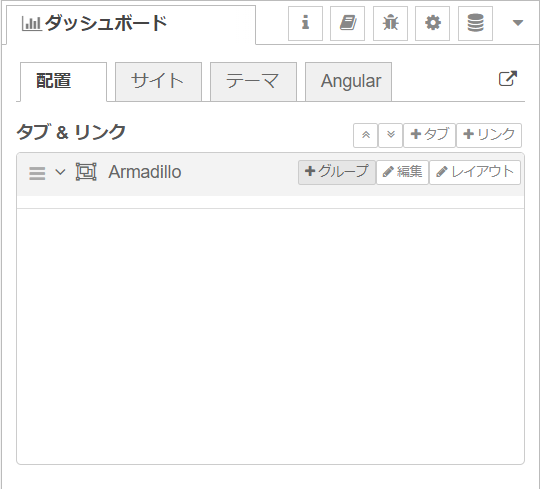Switch to the テーマ tab
Viewport: 540px width, 489px height.
point(253,82)
